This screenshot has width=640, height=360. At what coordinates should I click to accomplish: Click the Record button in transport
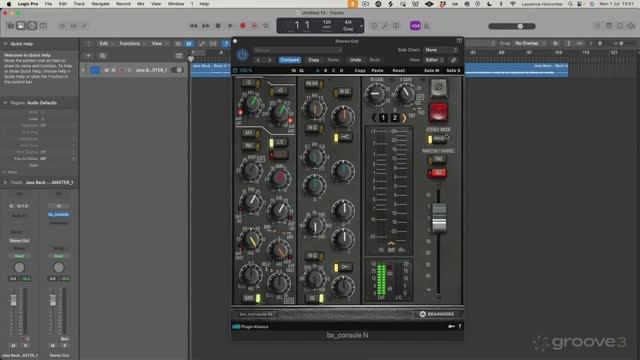pos(243,26)
